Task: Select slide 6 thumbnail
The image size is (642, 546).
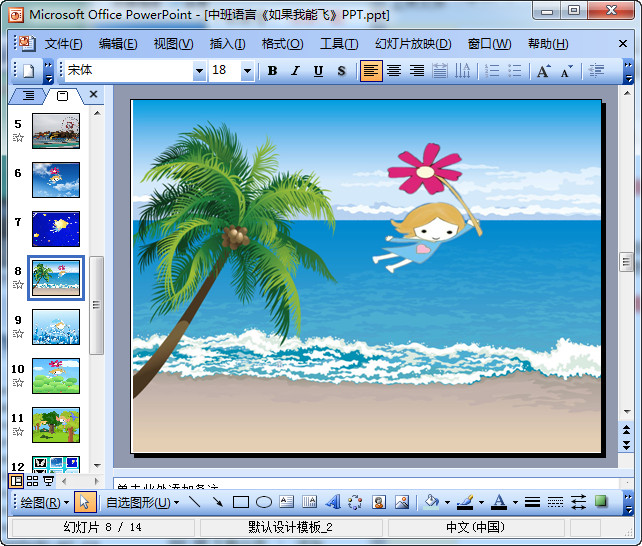Action: tap(56, 180)
